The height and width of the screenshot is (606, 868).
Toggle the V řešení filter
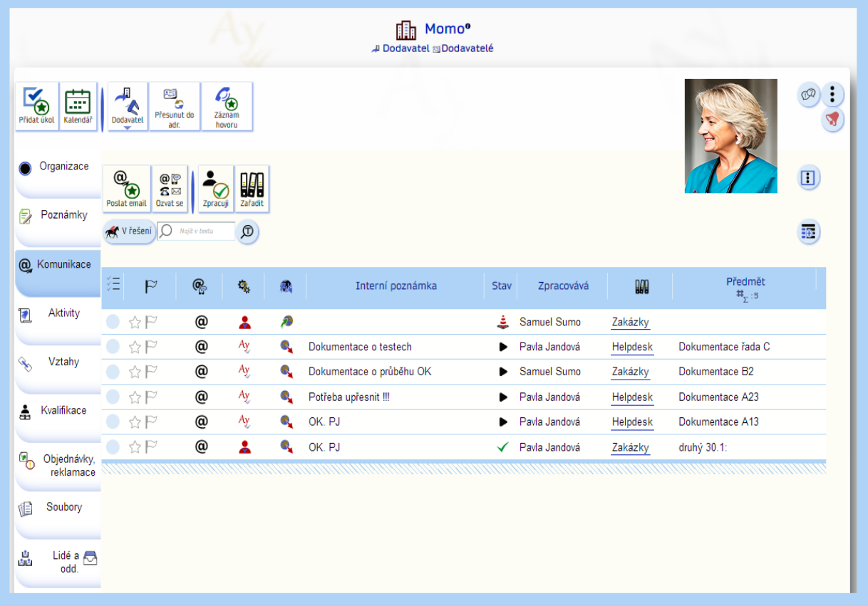129,231
